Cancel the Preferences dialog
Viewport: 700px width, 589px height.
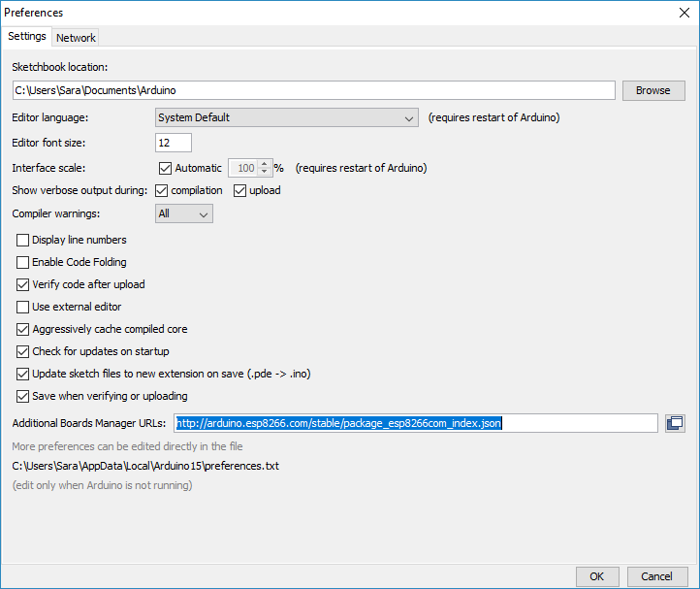click(x=656, y=576)
